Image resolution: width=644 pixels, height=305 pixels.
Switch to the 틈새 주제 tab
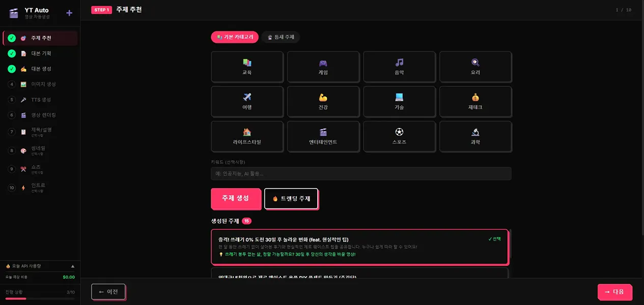pyautogui.click(x=281, y=37)
